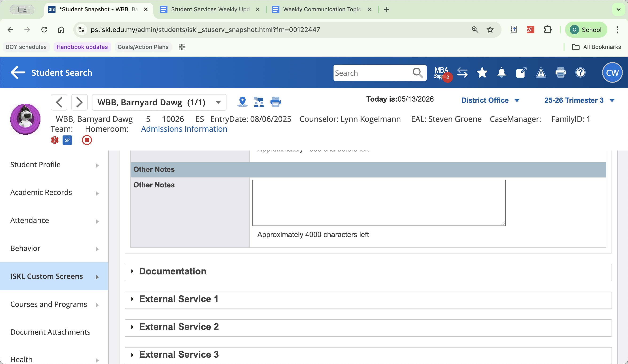This screenshot has width=628, height=364.
Task: Open Courses and Programs menu
Action: click(x=54, y=304)
